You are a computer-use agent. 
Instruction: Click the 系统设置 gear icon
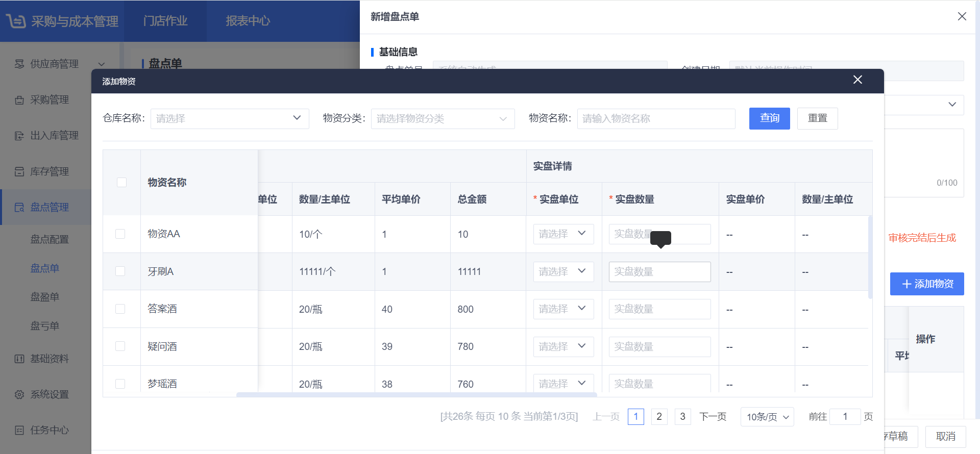(x=19, y=394)
